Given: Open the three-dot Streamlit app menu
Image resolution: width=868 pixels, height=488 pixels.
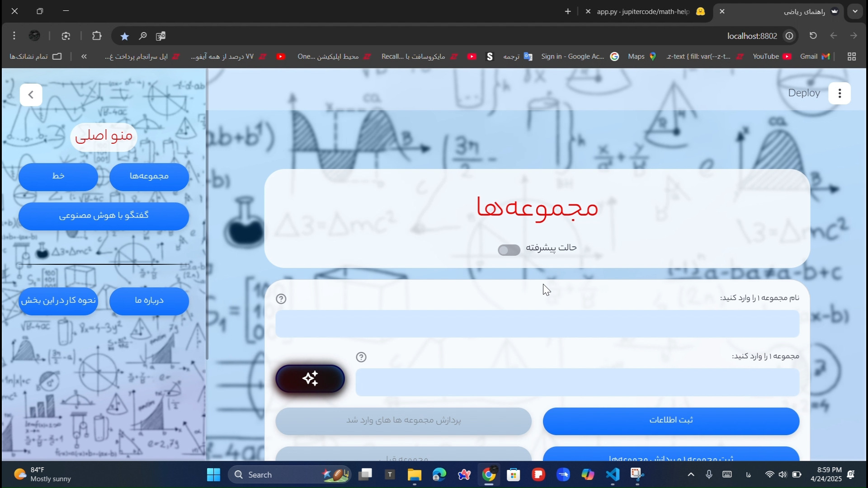Looking at the screenshot, I should tap(840, 94).
